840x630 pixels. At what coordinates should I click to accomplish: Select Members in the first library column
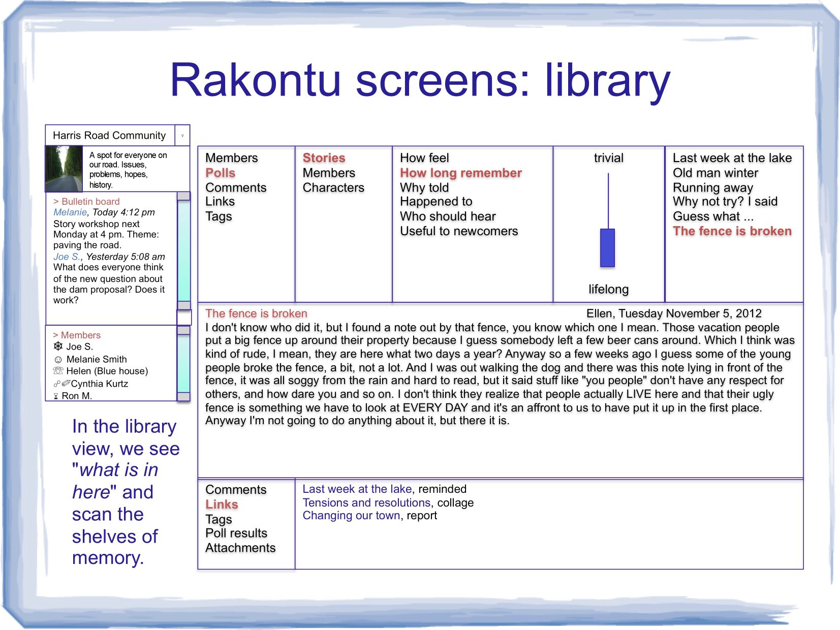(x=232, y=158)
